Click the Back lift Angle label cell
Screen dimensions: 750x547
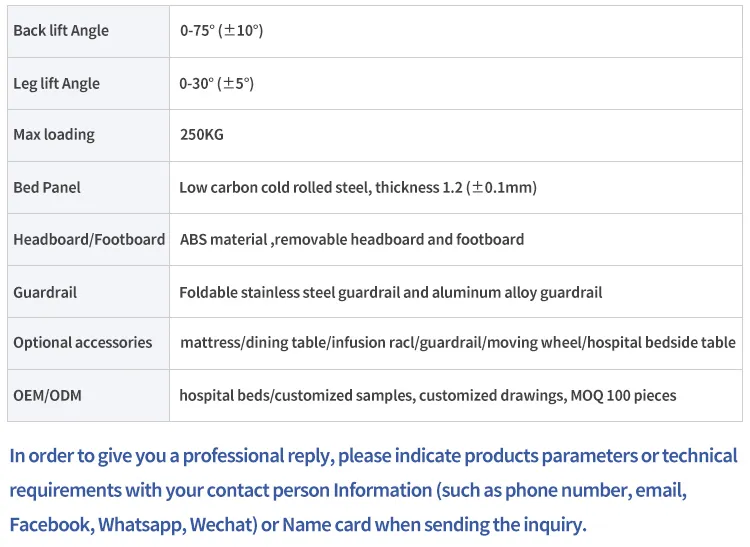[x=88, y=31]
